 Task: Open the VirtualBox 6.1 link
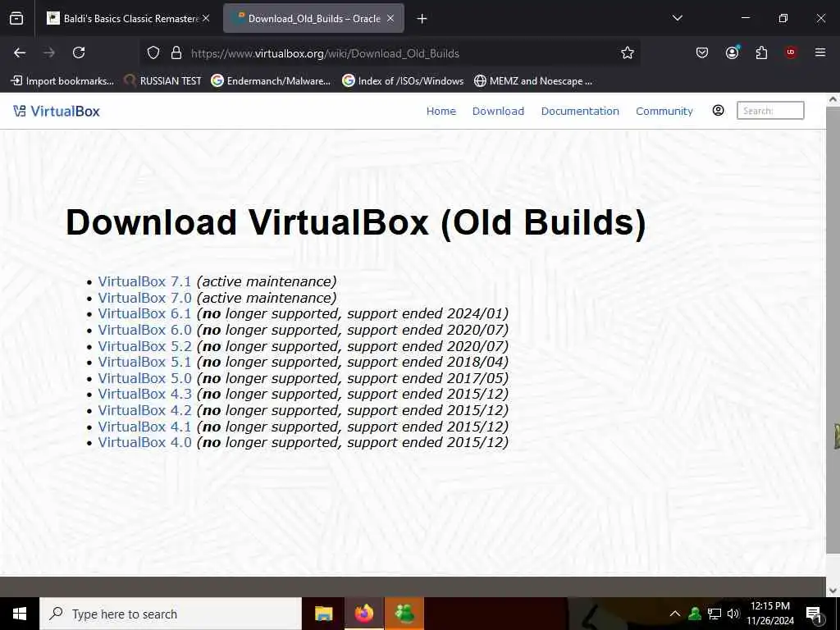pyautogui.click(x=144, y=313)
